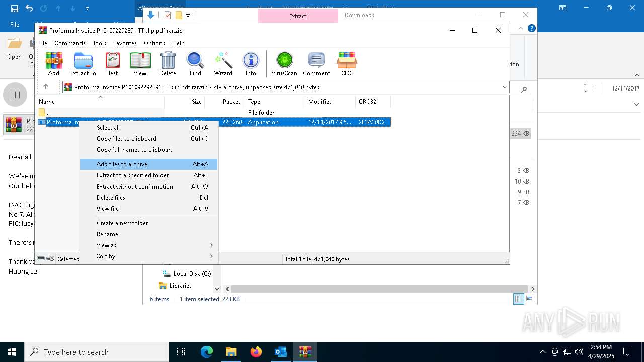
Task: Sort by Name column header
Action: pyautogui.click(x=100, y=102)
